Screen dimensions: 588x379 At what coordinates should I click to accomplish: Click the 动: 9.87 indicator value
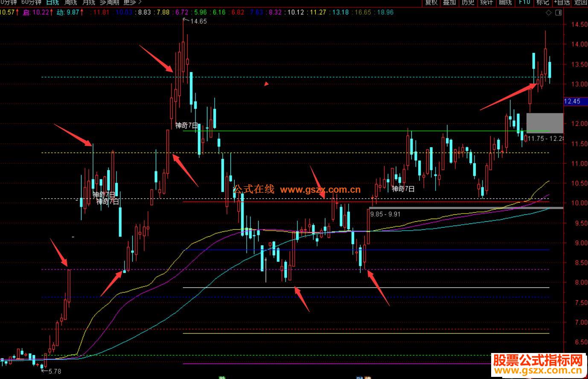pos(68,12)
